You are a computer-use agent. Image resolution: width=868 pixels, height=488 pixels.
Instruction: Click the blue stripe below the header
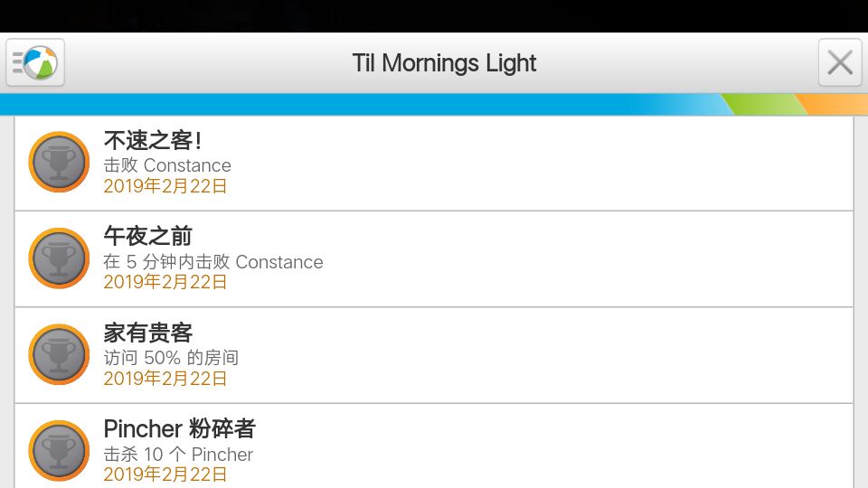[362, 104]
